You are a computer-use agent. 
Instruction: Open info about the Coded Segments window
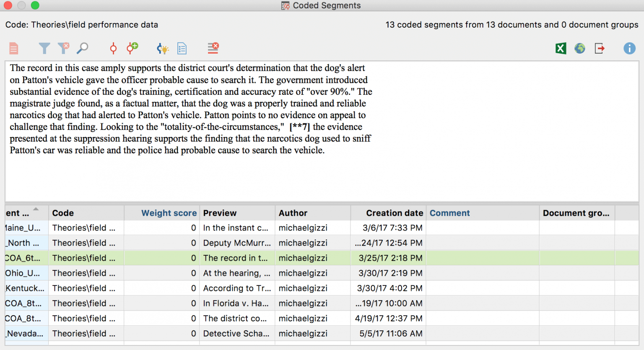629,48
